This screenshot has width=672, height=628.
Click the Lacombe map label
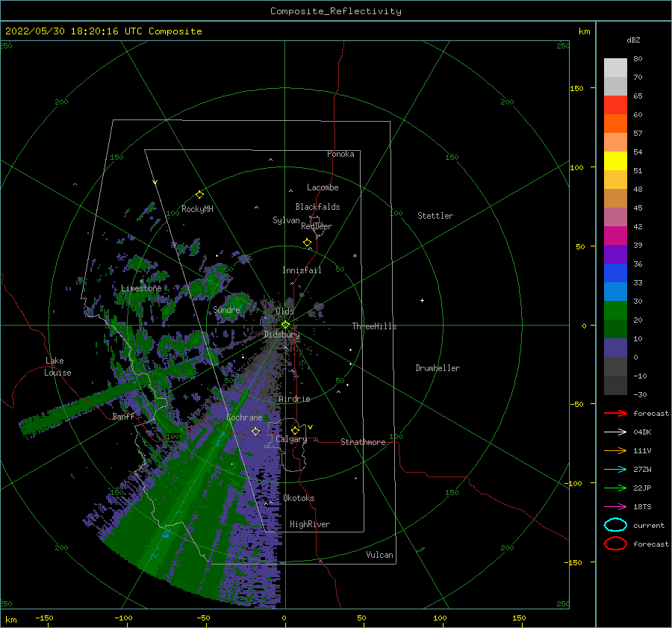[x=323, y=187]
